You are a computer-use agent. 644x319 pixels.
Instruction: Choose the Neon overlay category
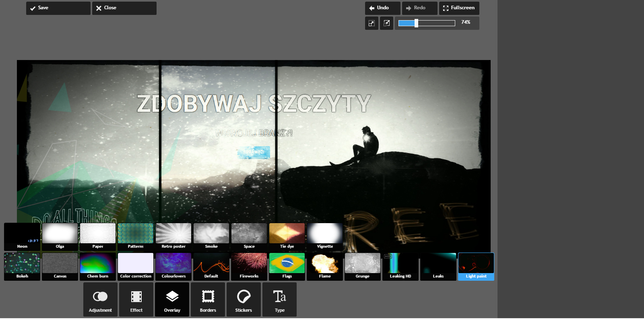coord(22,237)
